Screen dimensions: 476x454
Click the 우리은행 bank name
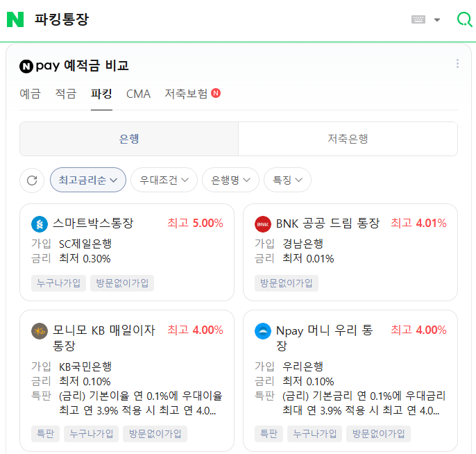coord(303,367)
